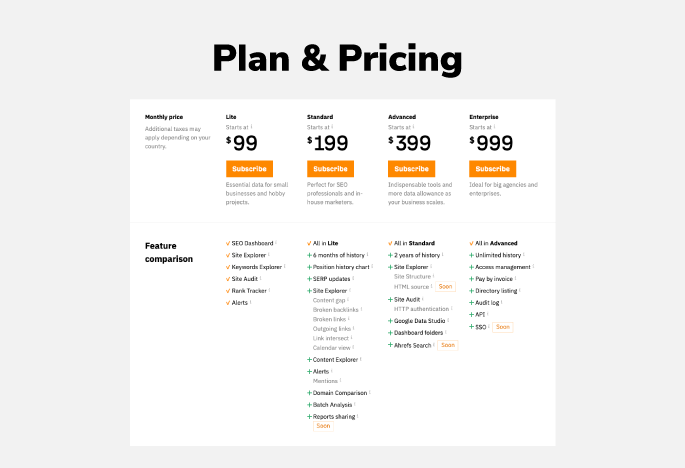The image size is (685, 468).
Task: Click the Soon badge under Reports sharing
Action: 323,426
